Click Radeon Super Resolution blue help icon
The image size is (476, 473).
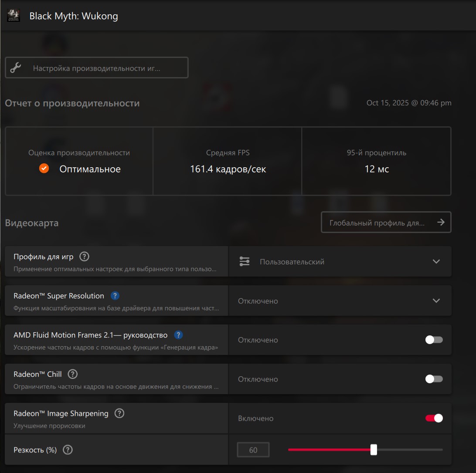coord(115,296)
